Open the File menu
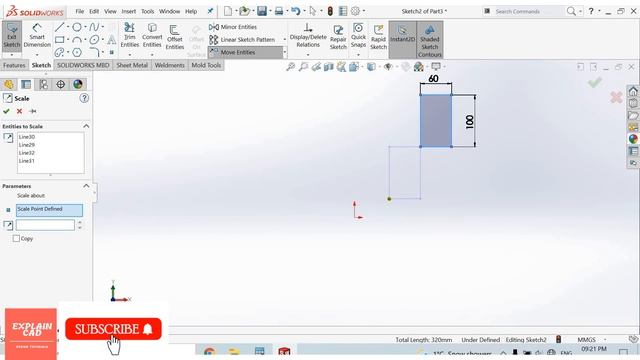This screenshot has height=360, width=640. point(80,11)
